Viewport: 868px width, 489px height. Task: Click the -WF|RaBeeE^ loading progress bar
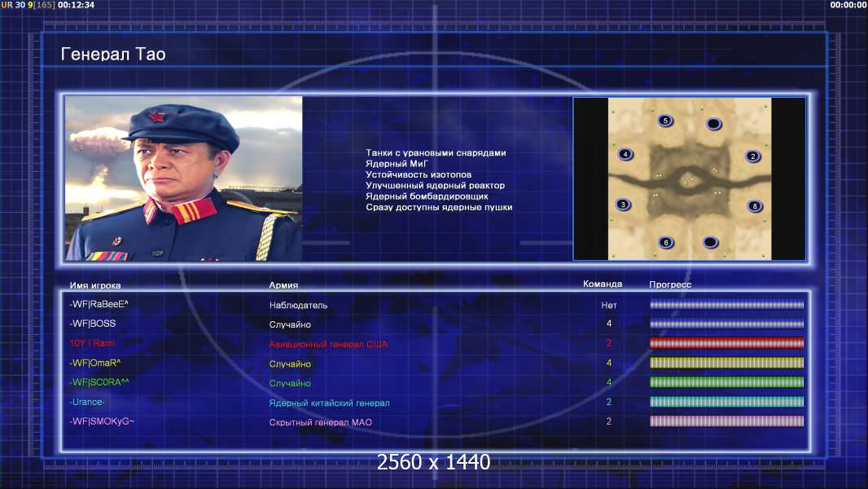(x=726, y=305)
